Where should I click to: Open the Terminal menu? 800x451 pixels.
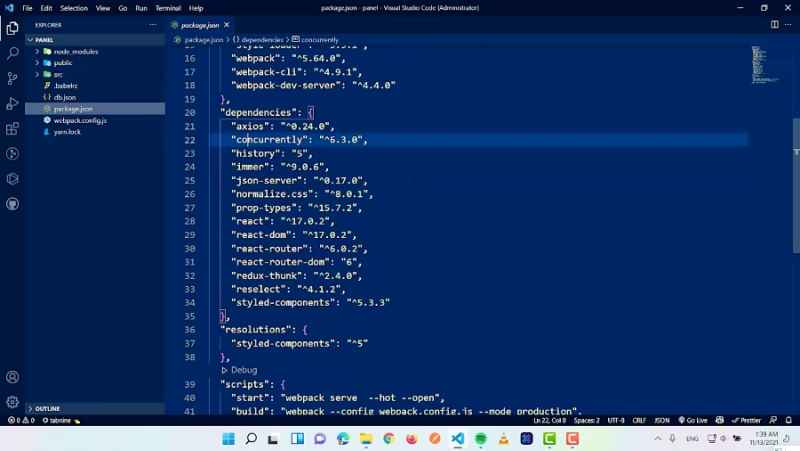(168, 8)
